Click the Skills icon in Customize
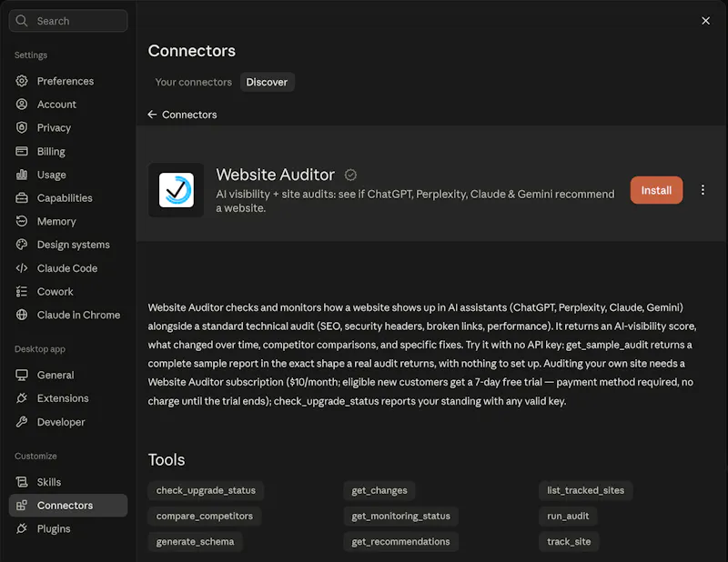 (21, 482)
